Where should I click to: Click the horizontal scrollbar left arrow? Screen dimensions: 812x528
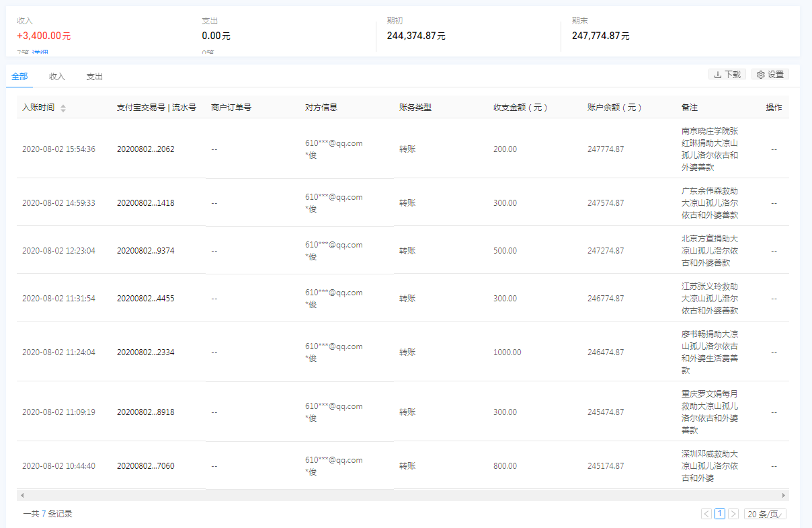click(x=22, y=495)
